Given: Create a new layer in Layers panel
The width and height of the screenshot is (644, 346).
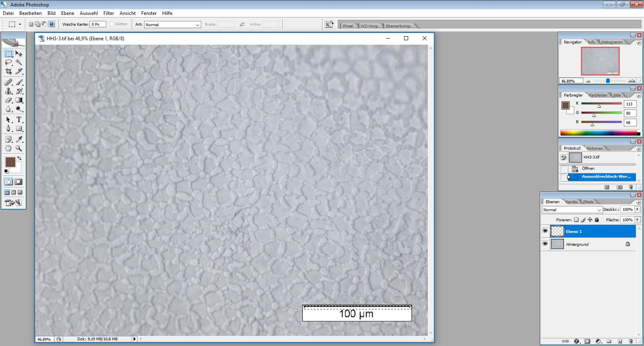Looking at the screenshot, I should pos(620,341).
